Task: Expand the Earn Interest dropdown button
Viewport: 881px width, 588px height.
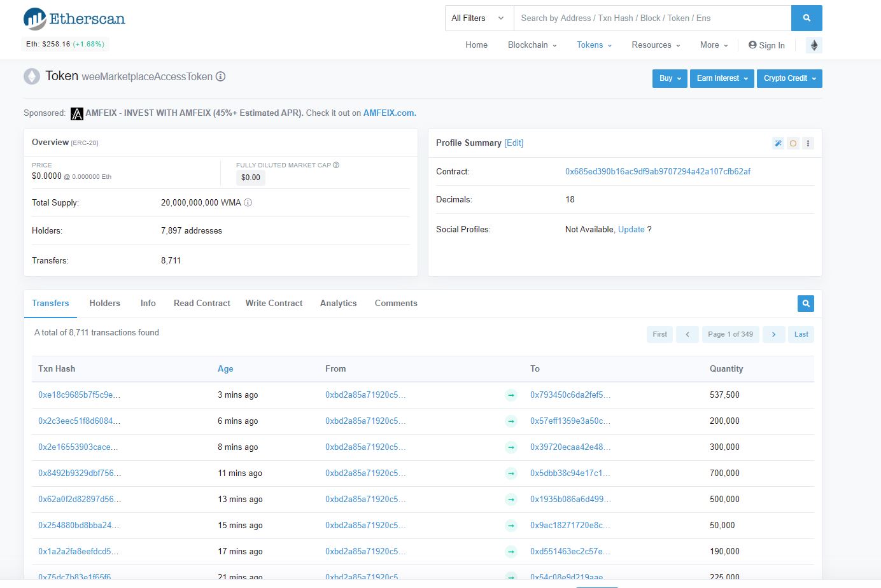Action: tap(721, 78)
